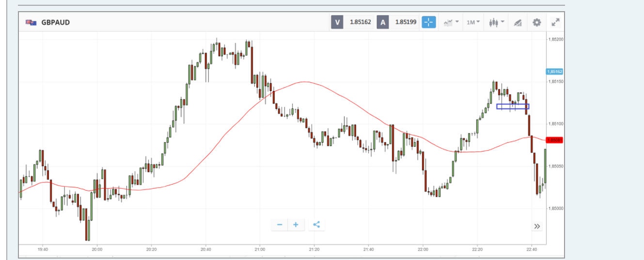
Task: Click the sell price 1.85162 value
Action: point(360,22)
